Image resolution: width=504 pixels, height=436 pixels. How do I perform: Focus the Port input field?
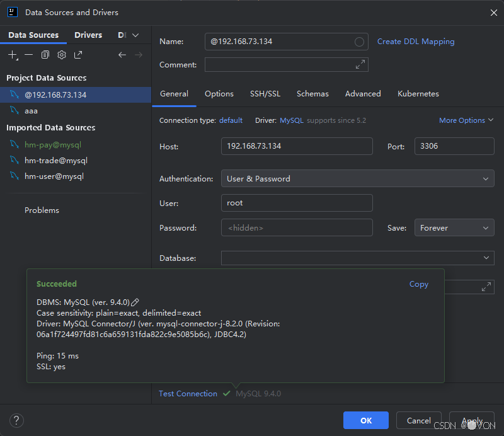click(454, 146)
